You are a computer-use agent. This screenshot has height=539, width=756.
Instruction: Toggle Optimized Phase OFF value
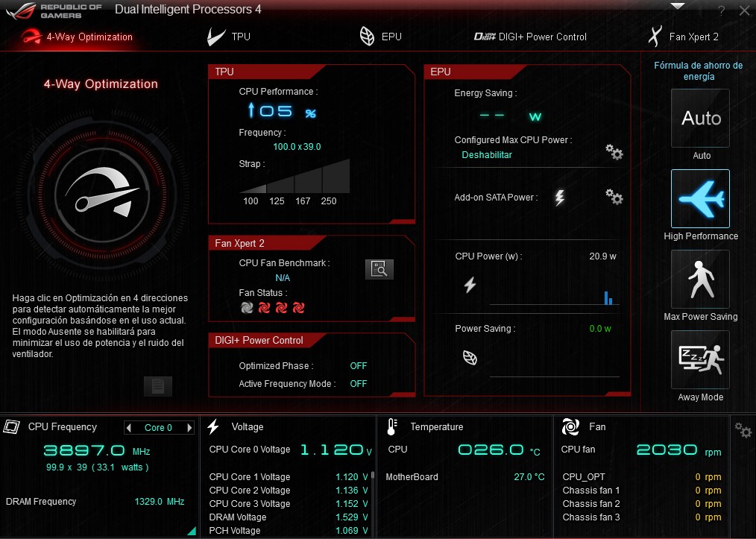pyautogui.click(x=358, y=366)
